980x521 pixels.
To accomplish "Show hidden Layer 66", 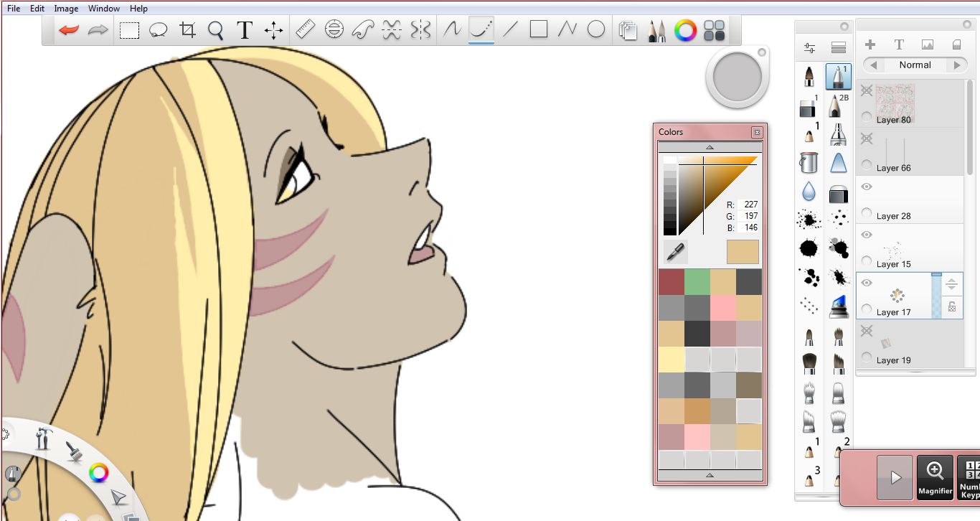I will point(866,139).
